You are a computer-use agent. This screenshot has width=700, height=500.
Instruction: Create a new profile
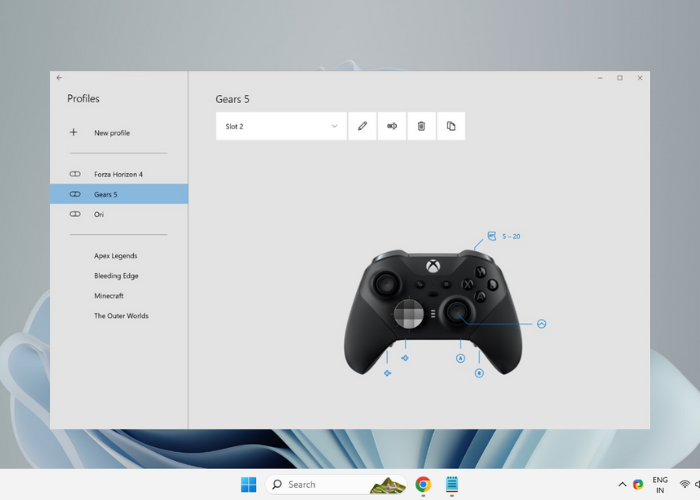click(118, 133)
